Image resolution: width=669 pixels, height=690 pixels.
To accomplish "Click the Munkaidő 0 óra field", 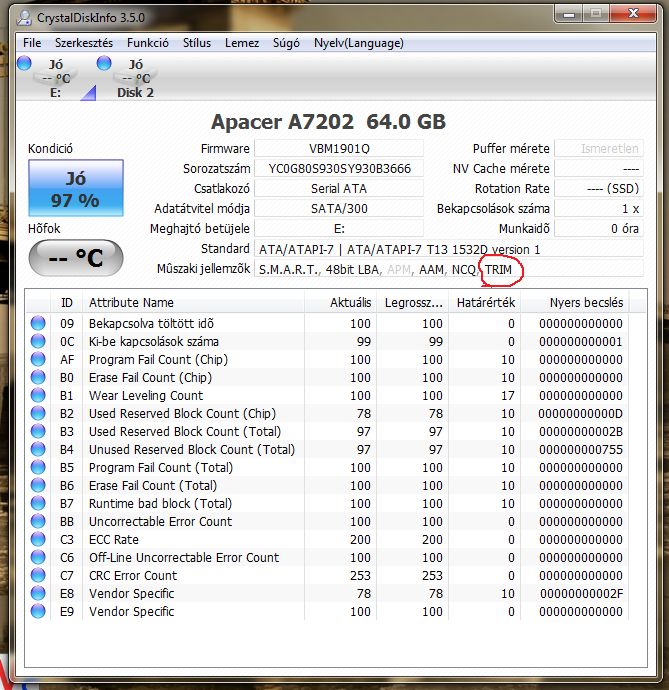I will 599,229.
